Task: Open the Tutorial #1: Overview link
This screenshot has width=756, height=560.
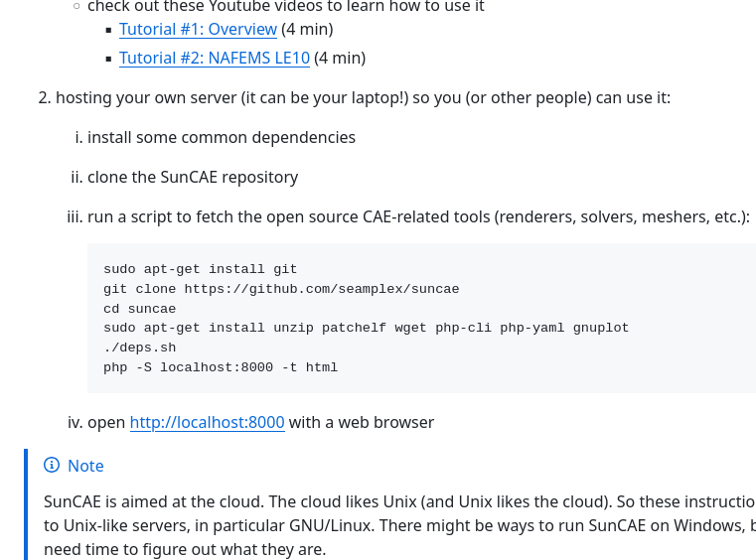Action: [x=198, y=29]
